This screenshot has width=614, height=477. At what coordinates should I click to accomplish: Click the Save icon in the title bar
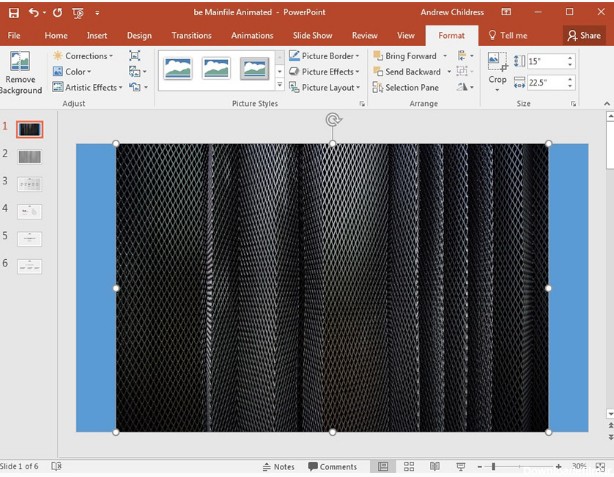[x=14, y=12]
